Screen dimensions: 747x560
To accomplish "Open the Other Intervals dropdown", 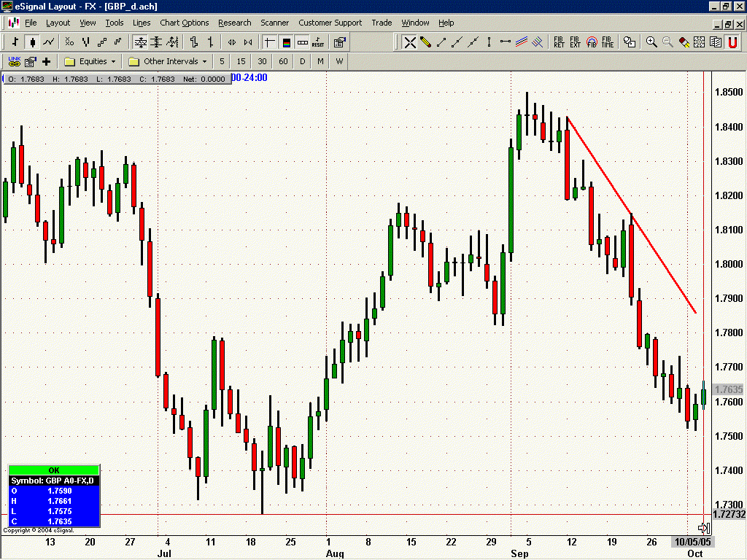I will (x=169, y=61).
